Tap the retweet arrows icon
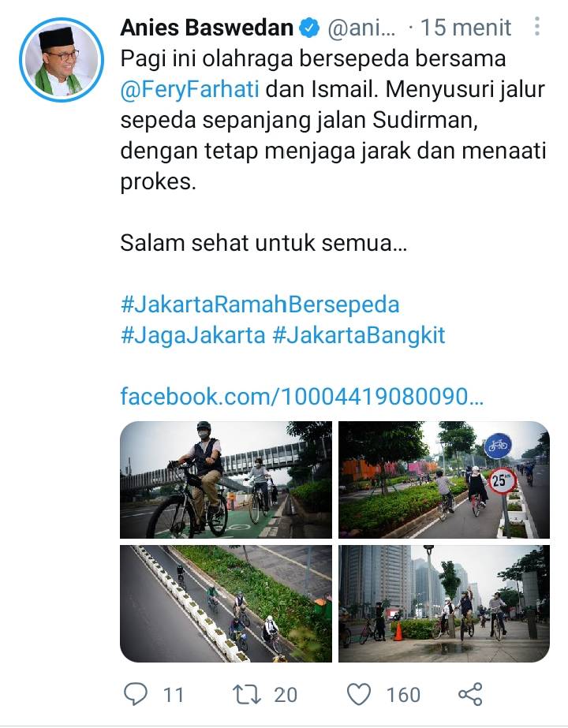Viewport: 568px width, 728px height. [x=247, y=695]
